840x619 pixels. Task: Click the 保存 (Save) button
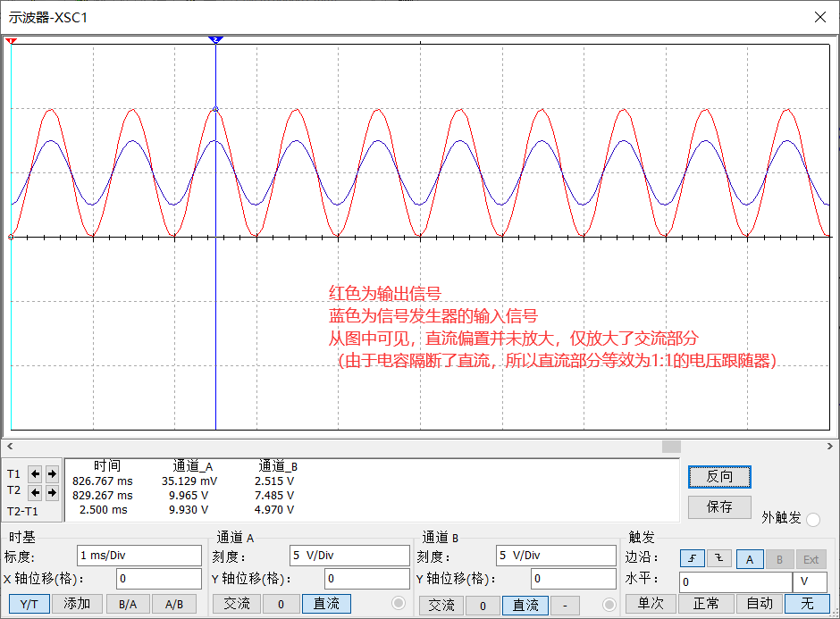point(719,507)
